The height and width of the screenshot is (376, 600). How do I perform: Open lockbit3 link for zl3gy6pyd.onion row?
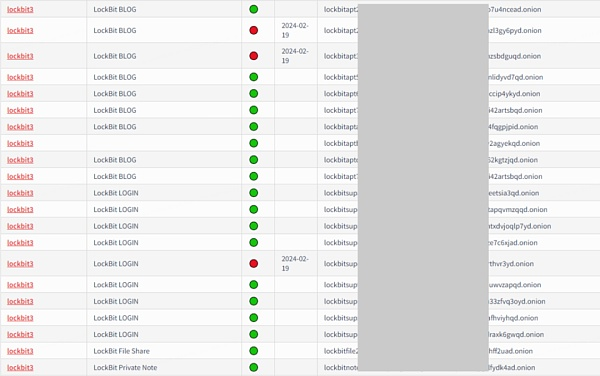point(20,30)
